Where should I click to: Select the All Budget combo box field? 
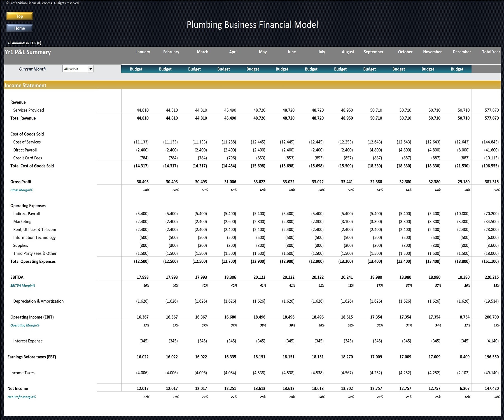(x=78, y=69)
